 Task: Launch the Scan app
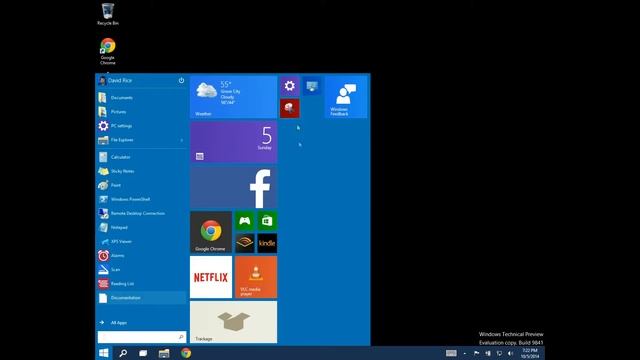tap(141, 270)
